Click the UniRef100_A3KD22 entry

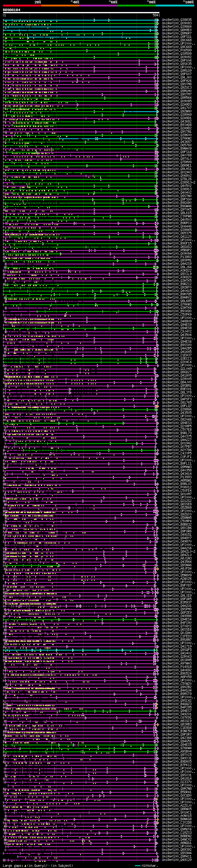(177, 270)
